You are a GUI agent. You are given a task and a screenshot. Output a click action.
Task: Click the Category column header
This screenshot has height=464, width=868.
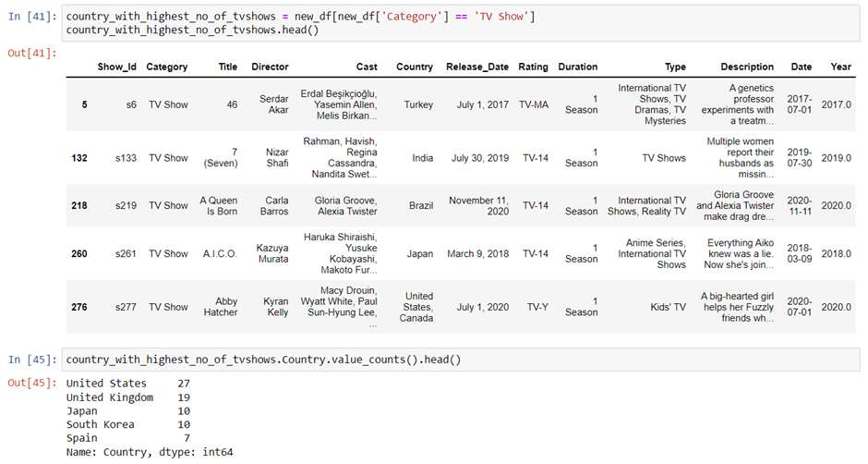coord(166,67)
